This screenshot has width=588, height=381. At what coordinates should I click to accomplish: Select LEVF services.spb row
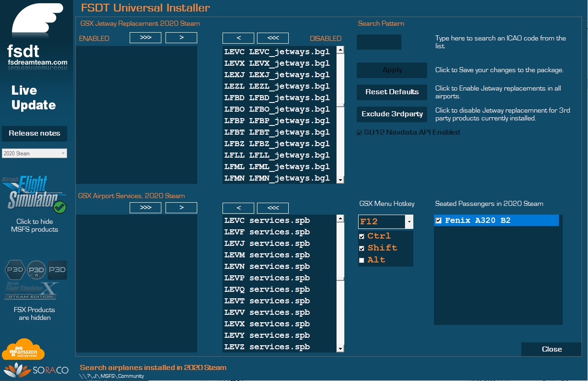[280, 232]
